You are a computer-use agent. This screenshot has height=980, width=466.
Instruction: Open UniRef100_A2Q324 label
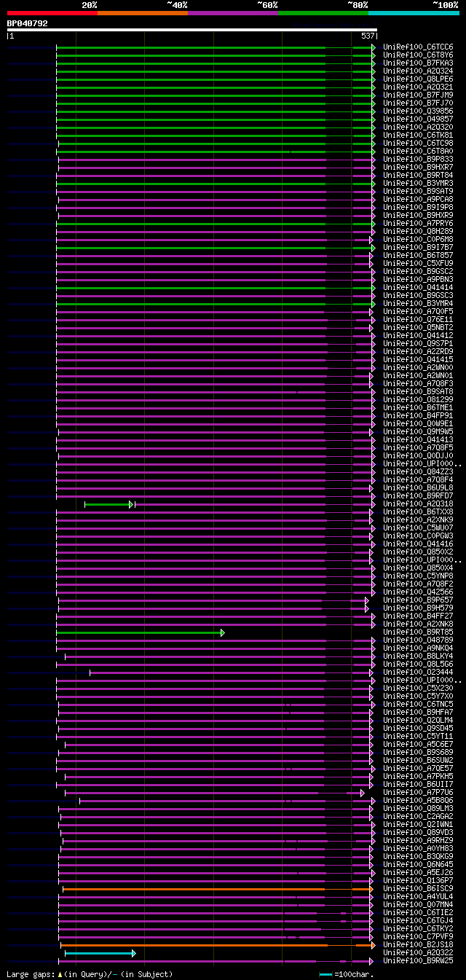(418, 71)
